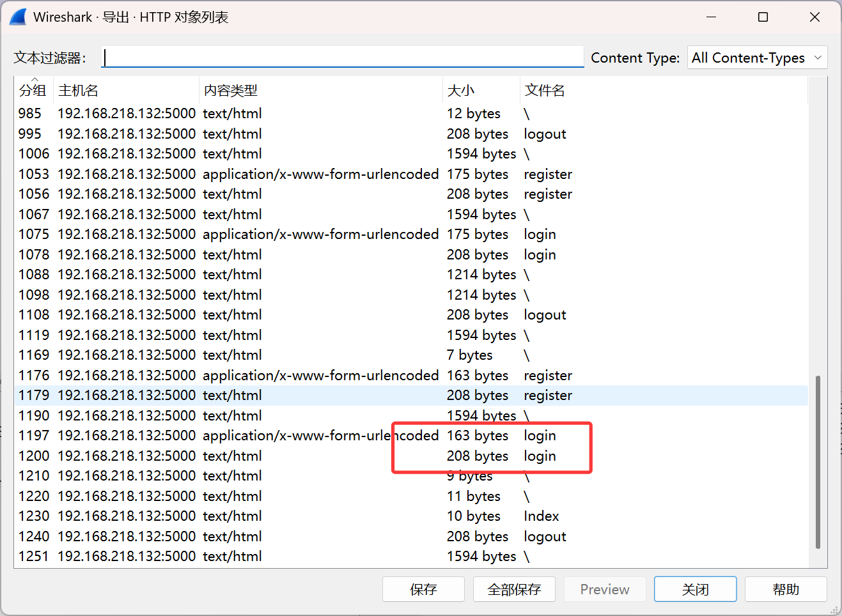The height and width of the screenshot is (616, 842).
Task: Minimize the HTTP object list window
Action: point(711,17)
